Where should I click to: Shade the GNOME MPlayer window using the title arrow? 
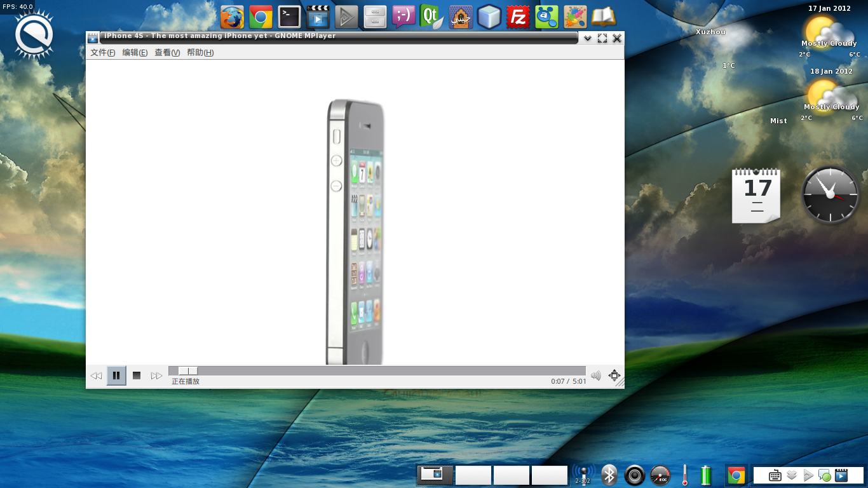point(588,38)
